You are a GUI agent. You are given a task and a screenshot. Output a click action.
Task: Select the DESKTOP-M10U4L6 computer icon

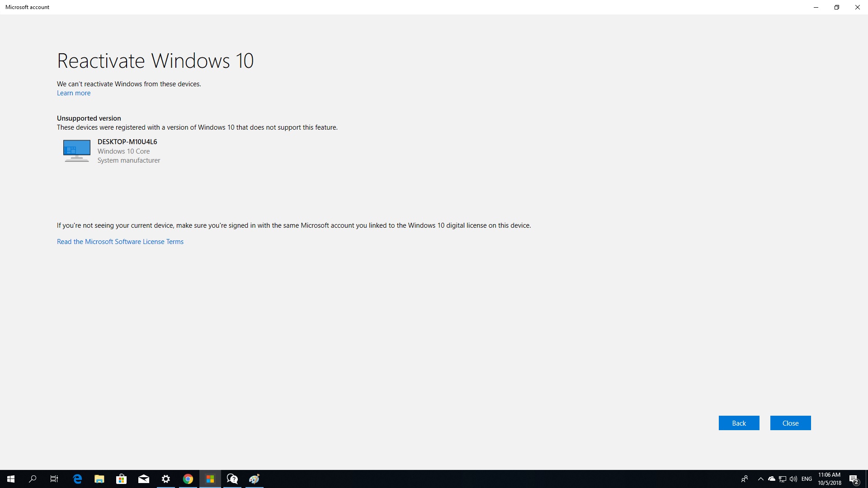(77, 150)
